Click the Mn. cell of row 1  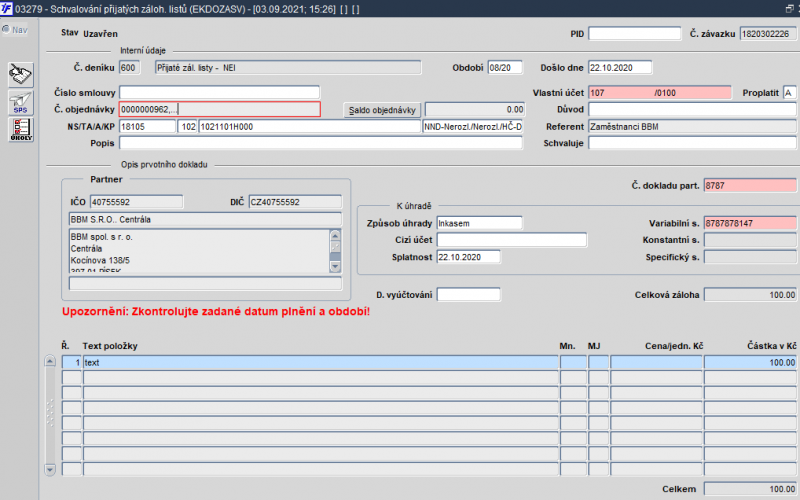(573, 362)
